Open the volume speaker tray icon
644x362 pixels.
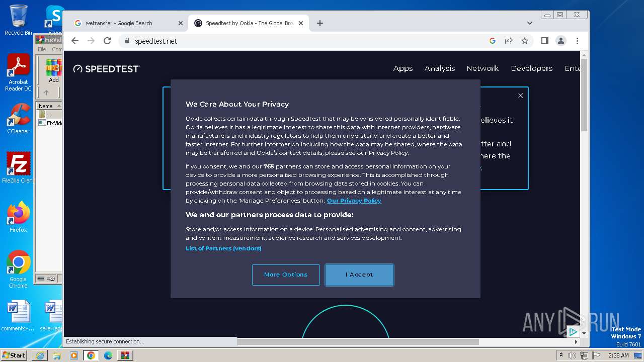click(572, 355)
